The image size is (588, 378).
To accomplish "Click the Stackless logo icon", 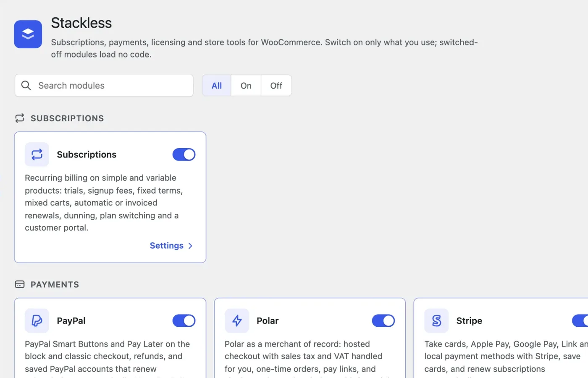I will (x=28, y=34).
